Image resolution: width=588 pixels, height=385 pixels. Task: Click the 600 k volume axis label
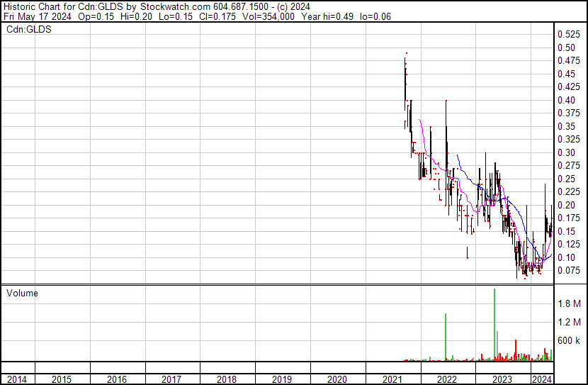click(569, 341)
